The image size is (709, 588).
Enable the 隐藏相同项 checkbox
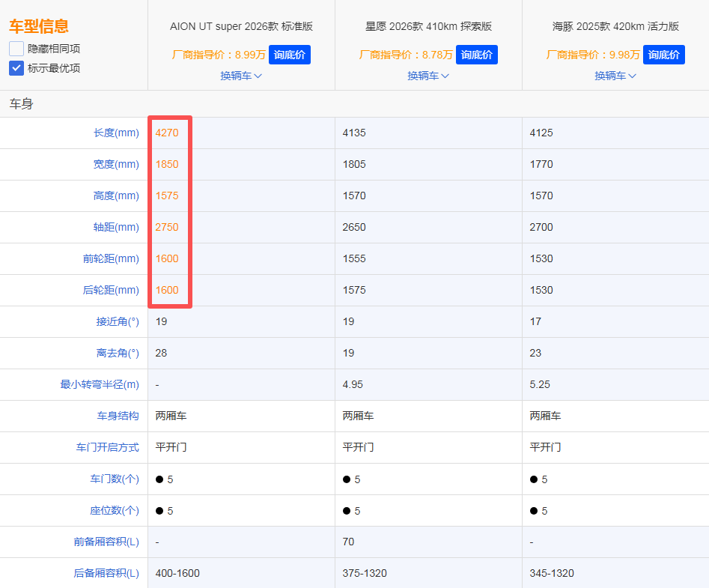[16, 49]
